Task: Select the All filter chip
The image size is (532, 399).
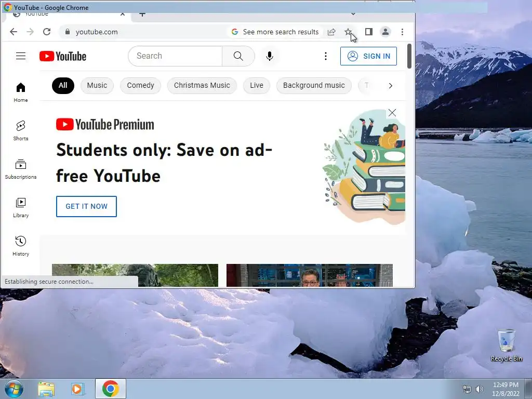Action: click(63, 85)
